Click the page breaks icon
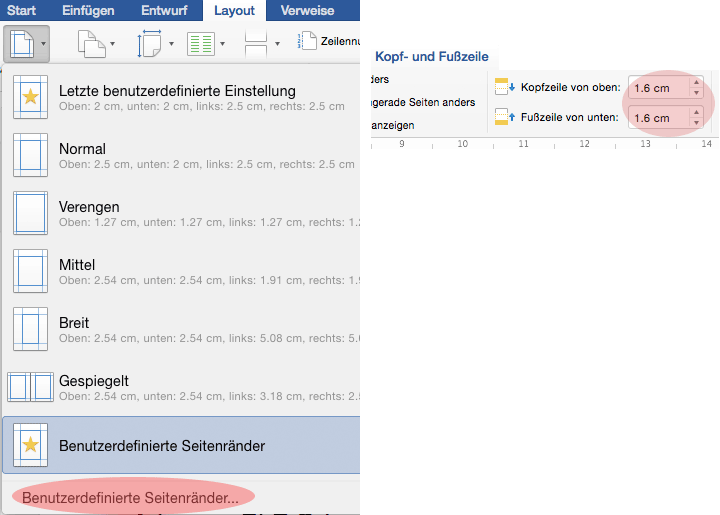 click(256, 43)
